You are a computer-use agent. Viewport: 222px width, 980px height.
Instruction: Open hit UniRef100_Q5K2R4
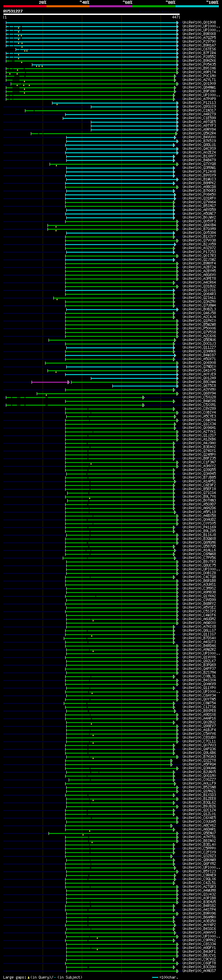(x=199, y=133)
